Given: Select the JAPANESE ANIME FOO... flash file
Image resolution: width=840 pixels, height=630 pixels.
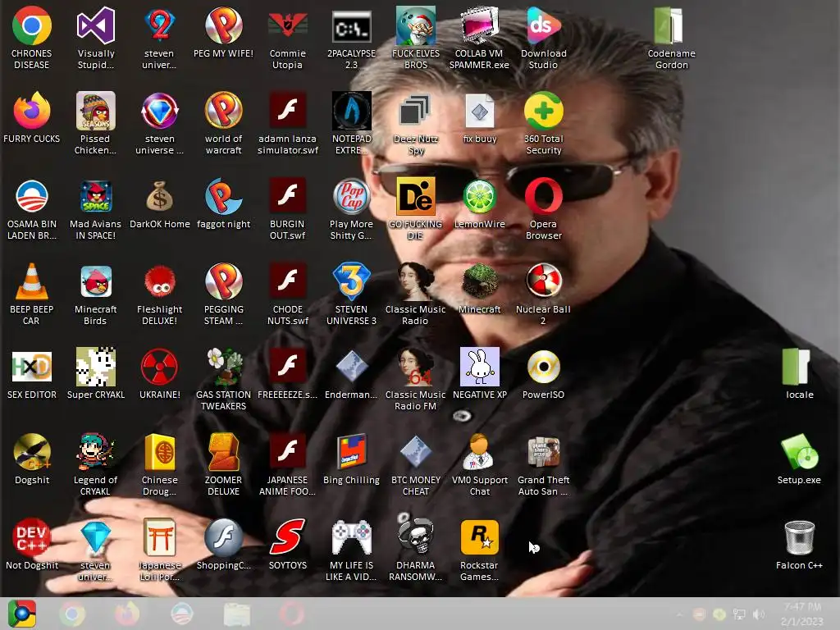Looking at the screenshot, I should pyautogui.click(x=287, y=452).
